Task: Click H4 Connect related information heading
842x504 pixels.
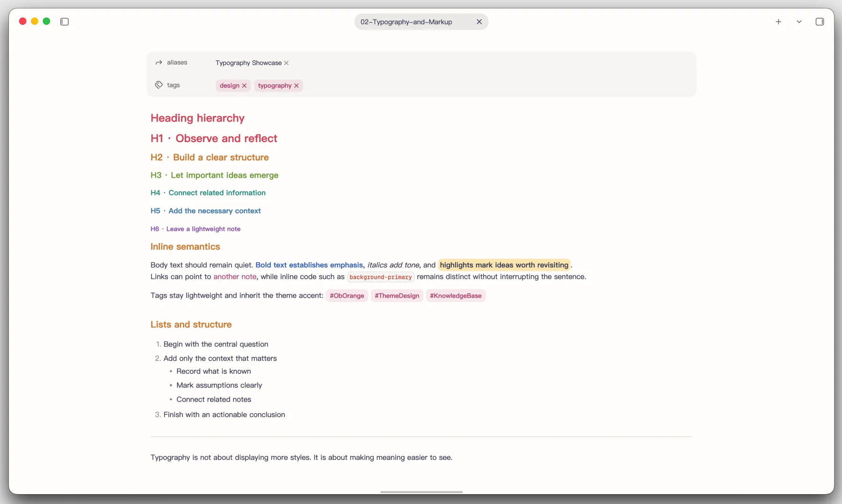Action: click(208, 193)
